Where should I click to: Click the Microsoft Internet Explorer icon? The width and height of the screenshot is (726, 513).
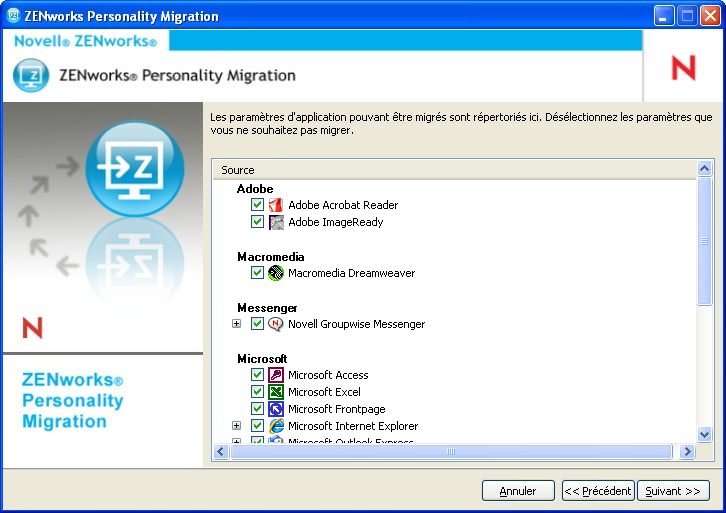(276, 426)
